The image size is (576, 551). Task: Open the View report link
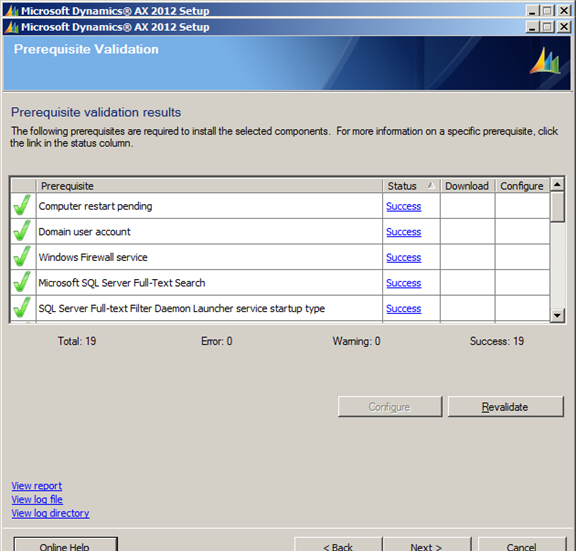click(37, 486)
